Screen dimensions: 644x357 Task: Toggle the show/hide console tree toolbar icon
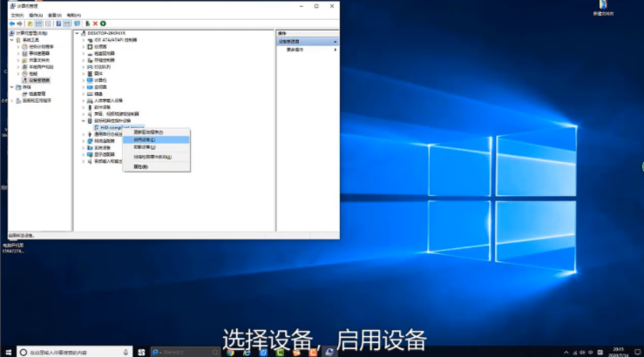[38, 24]
